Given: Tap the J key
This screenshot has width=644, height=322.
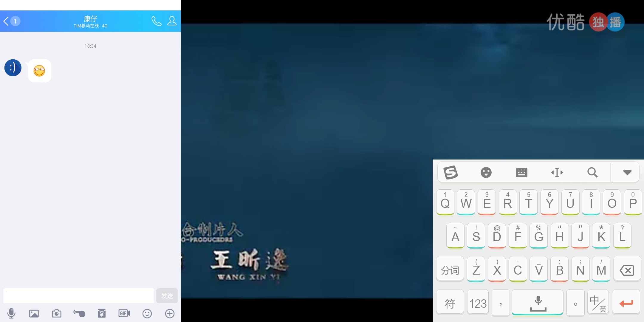Looking at the screenshot, I should click(580, 235).
